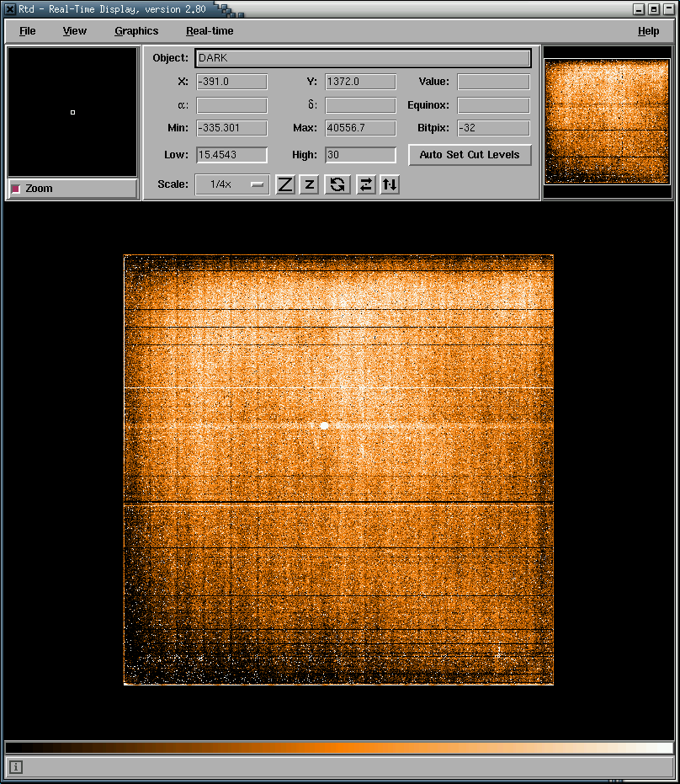The height and width of the screenshot is (784, 680).
Task: Flip image horizontally with left-right arrows button
Action: [x=365, y=184]
